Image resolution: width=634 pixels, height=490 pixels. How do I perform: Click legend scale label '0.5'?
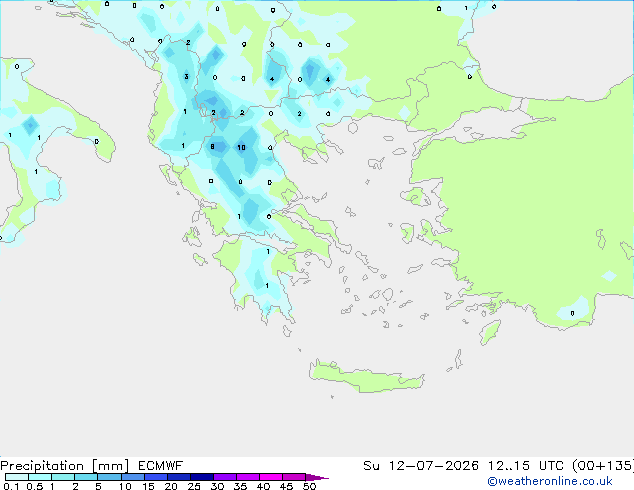pyautogui.click(x=35, y=486)
